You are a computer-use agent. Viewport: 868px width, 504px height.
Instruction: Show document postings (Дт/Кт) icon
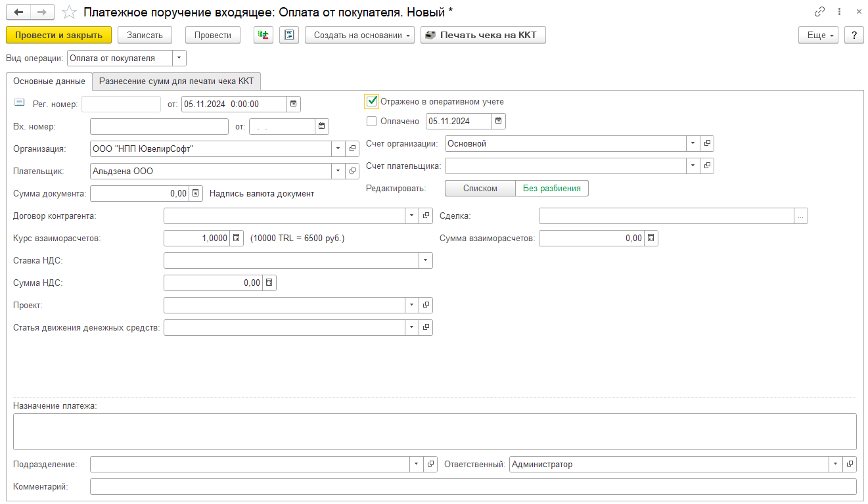coord(263,35)
